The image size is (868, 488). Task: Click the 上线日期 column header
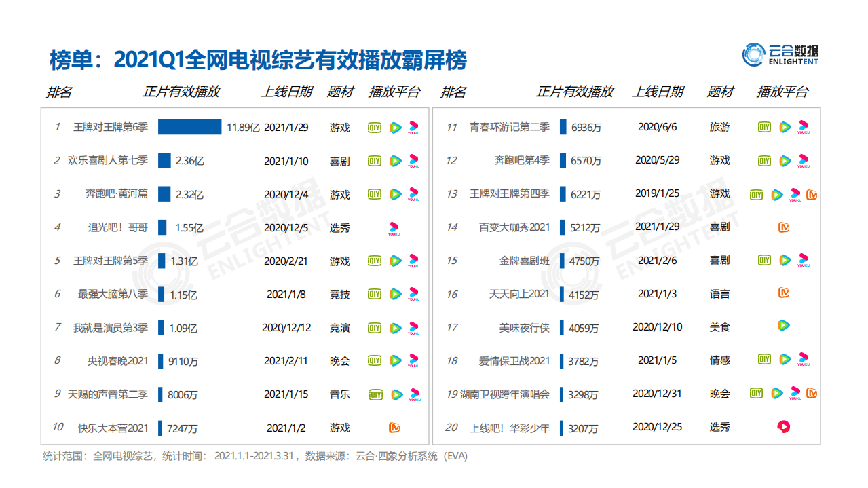[x=288, y=91]
